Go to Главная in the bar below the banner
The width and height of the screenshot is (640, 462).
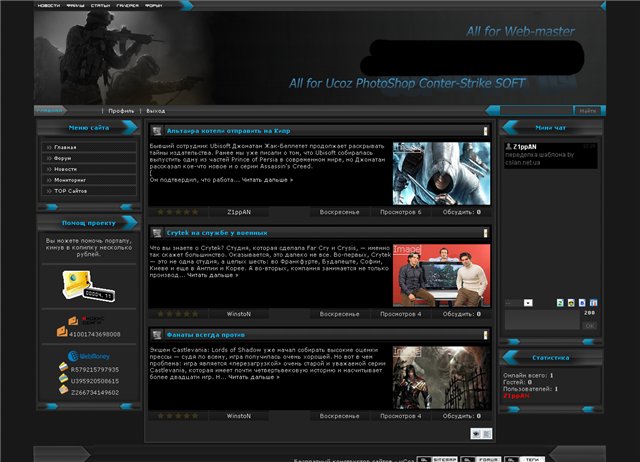coord(49,110)
